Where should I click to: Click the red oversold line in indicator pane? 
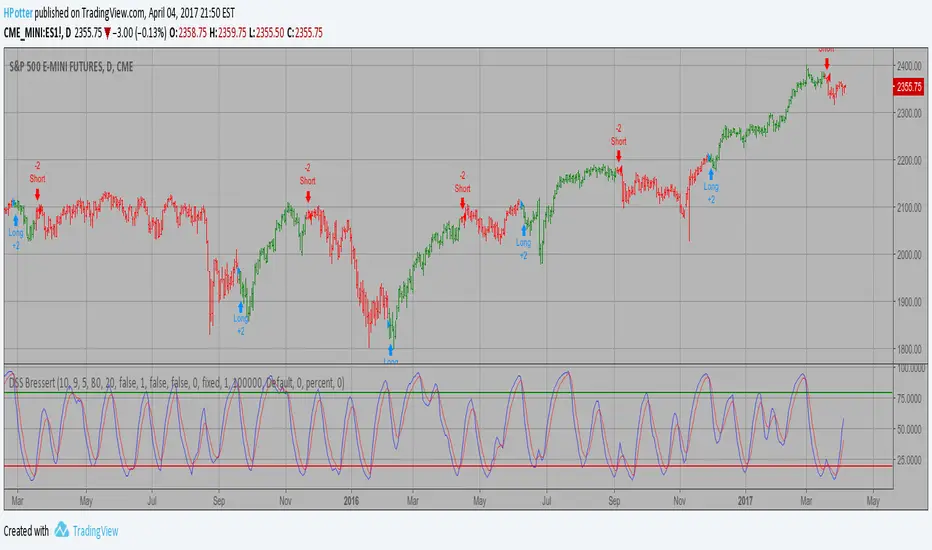pos(448,466)
